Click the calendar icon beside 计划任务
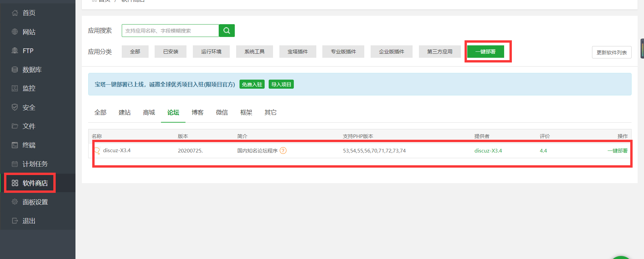The width and height of the screenshot is (644, 259). click(15, 164)
